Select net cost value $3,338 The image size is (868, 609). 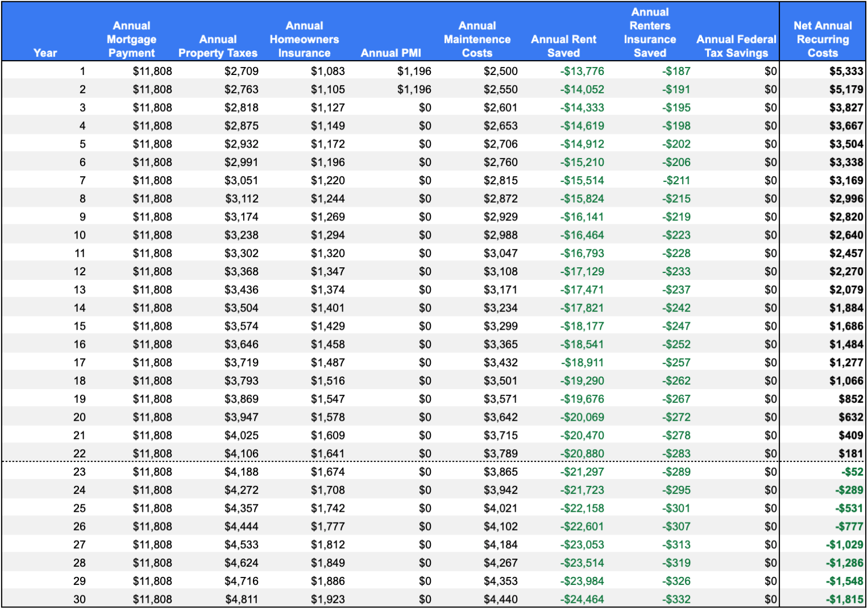click(x=846, y=163)
